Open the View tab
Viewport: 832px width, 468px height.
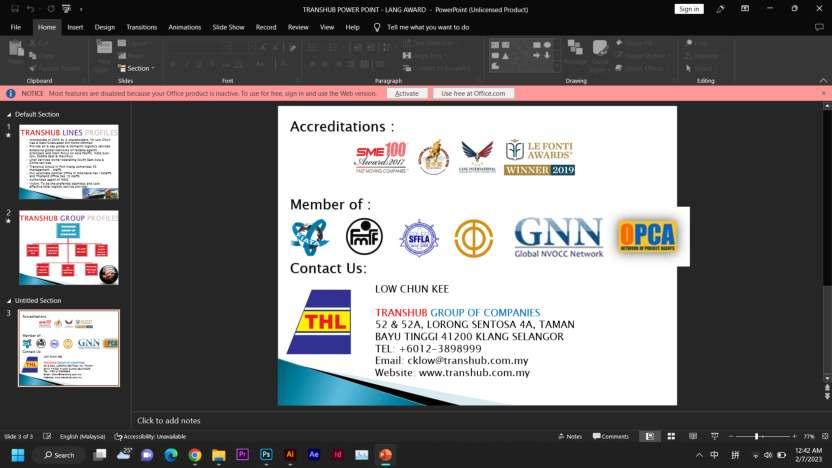(327, 27)
